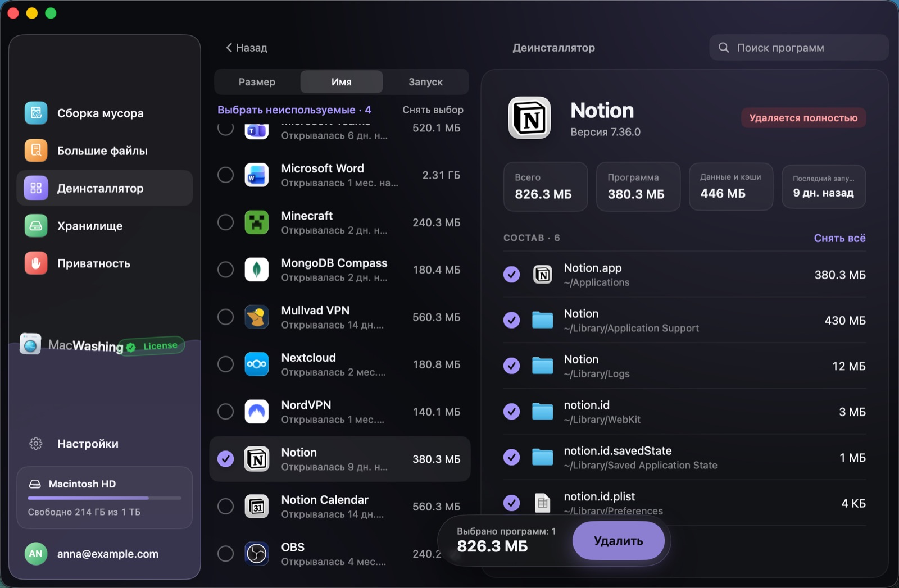Viewport: 899px width, 588px height.
Task: Focus the Поиск программ search field
Action: [x=798, y=48]
